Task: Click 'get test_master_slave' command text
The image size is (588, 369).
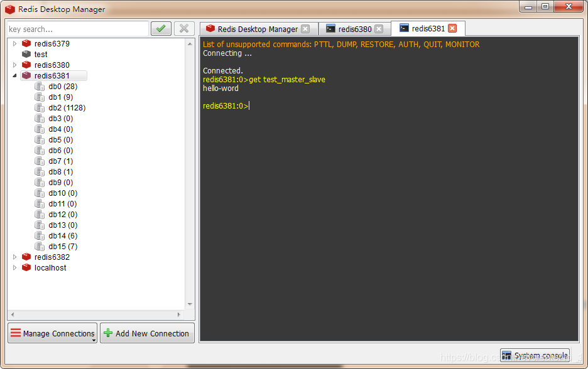Action: pos(287,80)
